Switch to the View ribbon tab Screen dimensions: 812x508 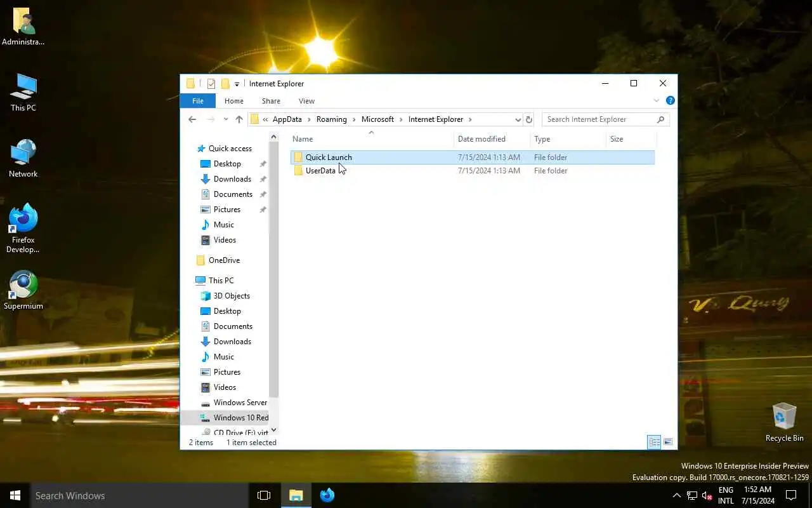click(306, 101)
